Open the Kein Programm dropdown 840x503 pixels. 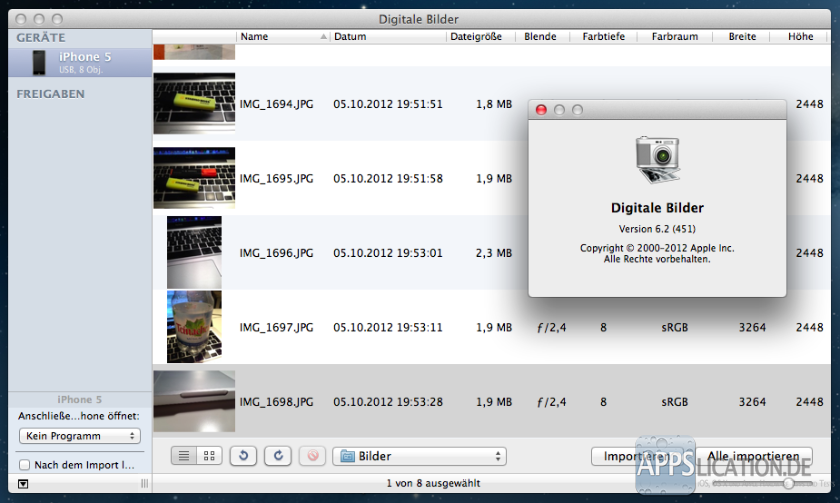80,436
